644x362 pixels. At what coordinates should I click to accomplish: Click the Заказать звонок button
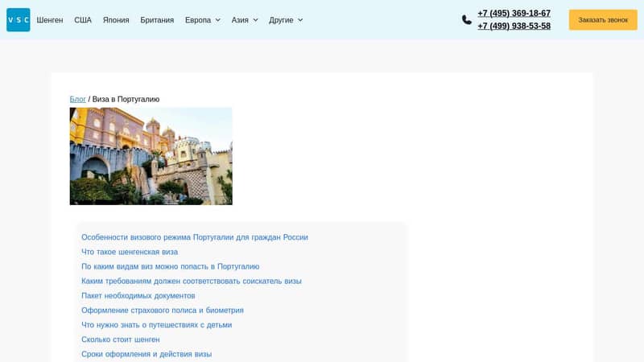tap(603, 19)
